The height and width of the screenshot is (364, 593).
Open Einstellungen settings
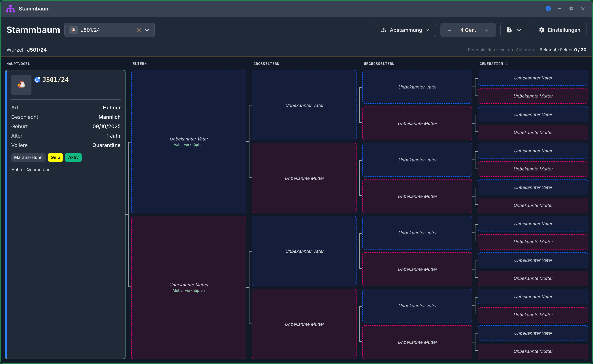point(560,30)
